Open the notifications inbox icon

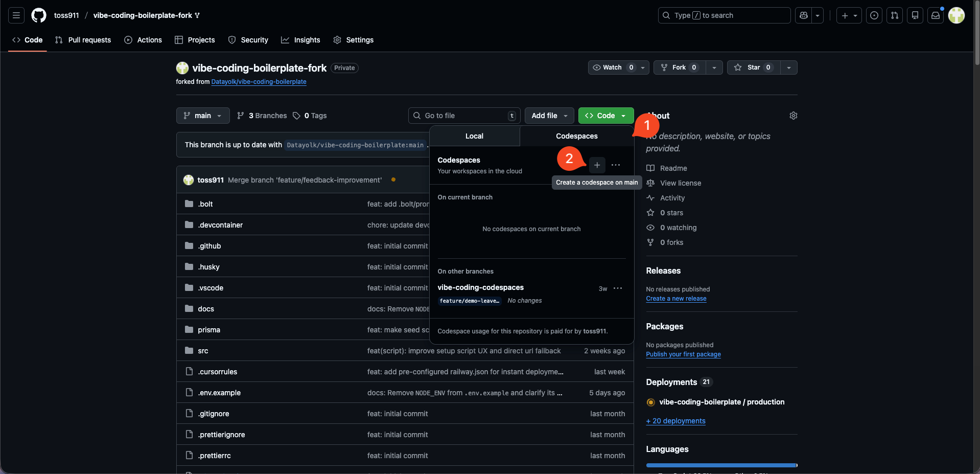[936, 15]
